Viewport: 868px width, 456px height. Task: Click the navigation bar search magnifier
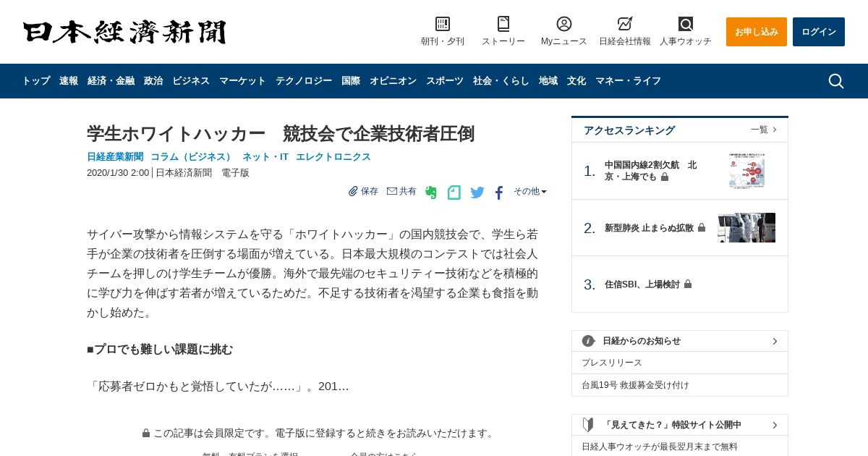(x=836, y=81)
